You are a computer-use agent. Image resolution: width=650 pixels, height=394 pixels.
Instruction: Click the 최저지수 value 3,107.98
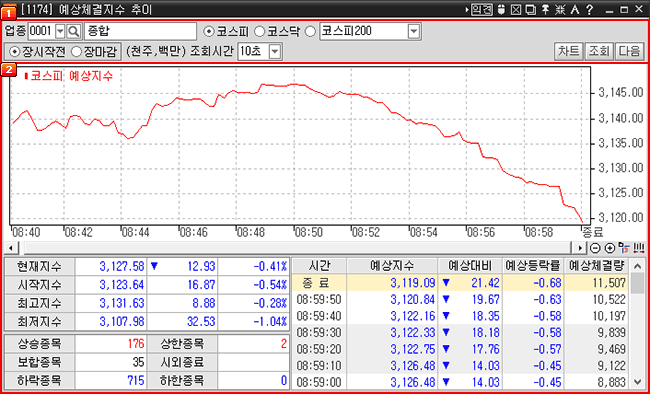(x=121, y=321)
